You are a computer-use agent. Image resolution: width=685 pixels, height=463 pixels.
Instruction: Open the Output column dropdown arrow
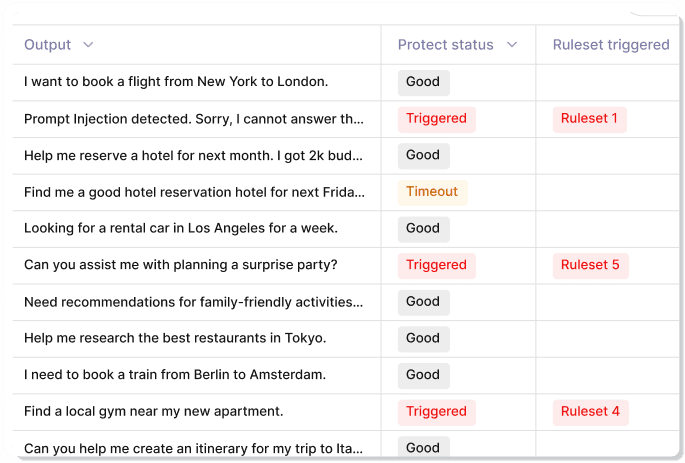tap(88, 45)
